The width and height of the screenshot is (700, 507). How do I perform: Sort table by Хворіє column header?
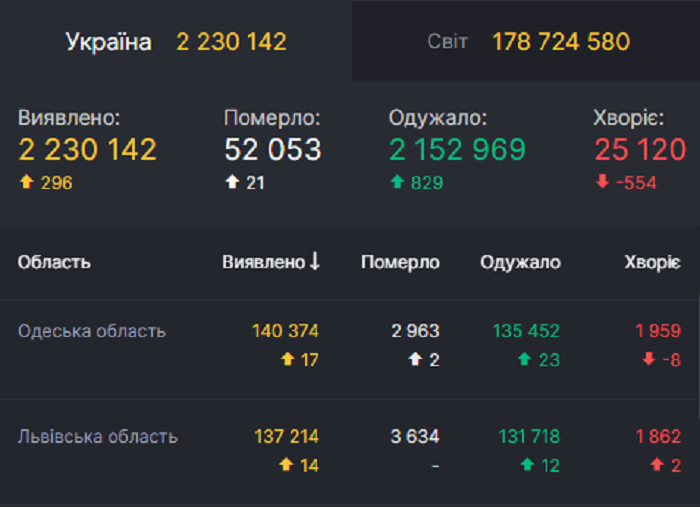652,262
